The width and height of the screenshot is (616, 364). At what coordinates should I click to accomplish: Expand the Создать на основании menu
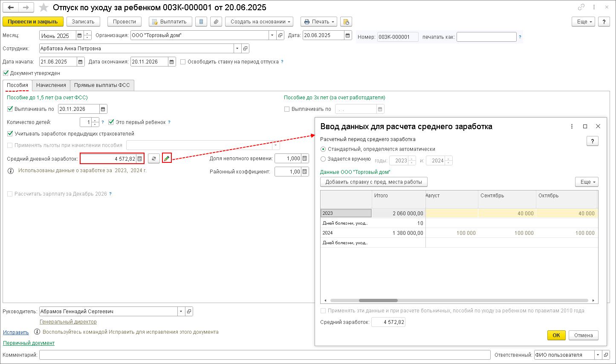pyautogui.click(x=259, y=22)
